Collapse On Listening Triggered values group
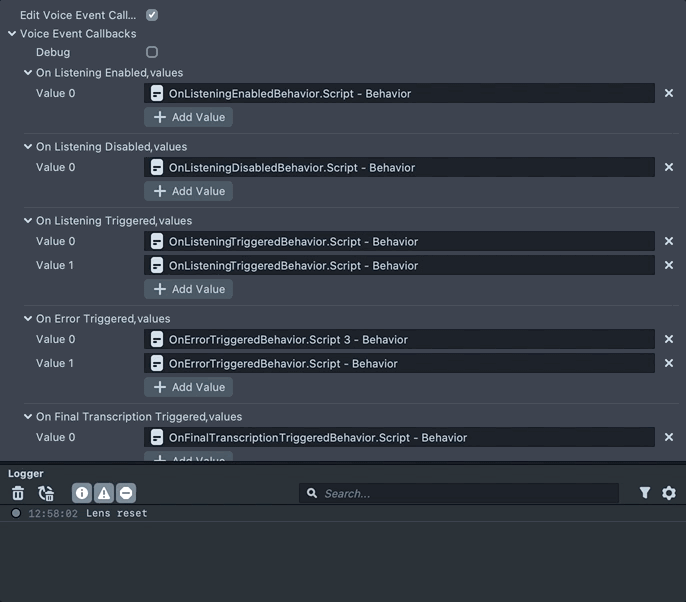The width and height of the screenshot is (686, 602). [x=28, y=220]
